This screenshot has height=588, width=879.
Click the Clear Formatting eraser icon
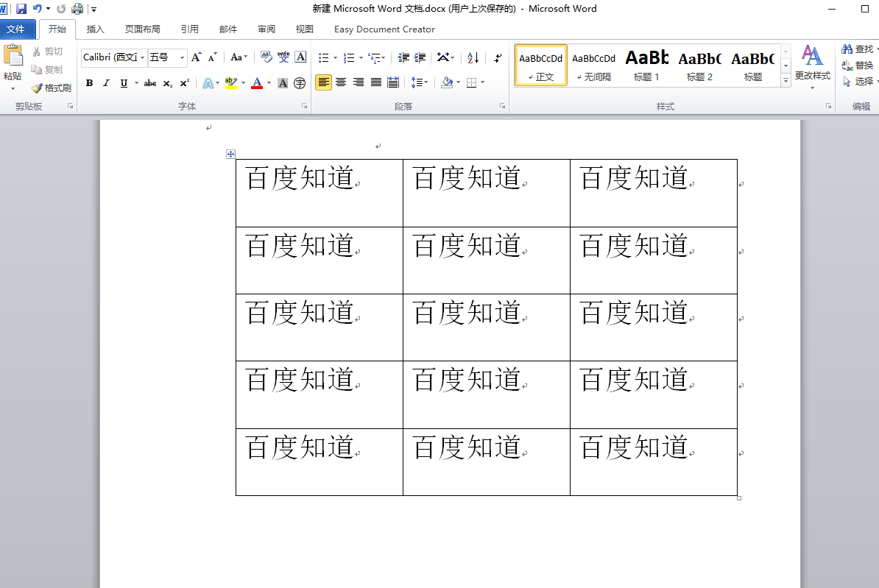point(266,57)
